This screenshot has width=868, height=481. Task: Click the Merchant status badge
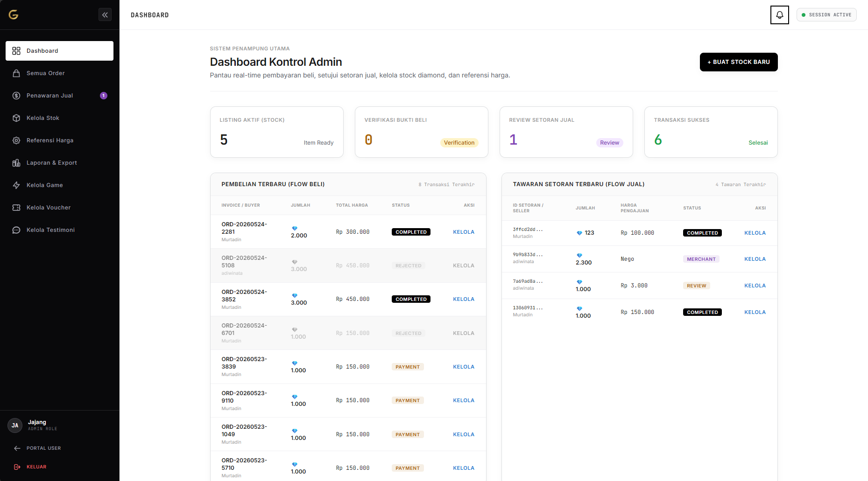coord(701,259)
